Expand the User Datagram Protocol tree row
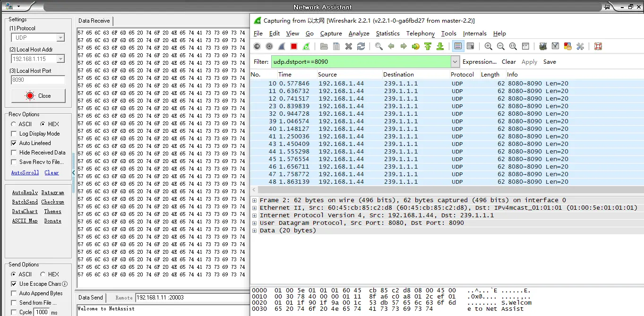 [x=255, y=222]
